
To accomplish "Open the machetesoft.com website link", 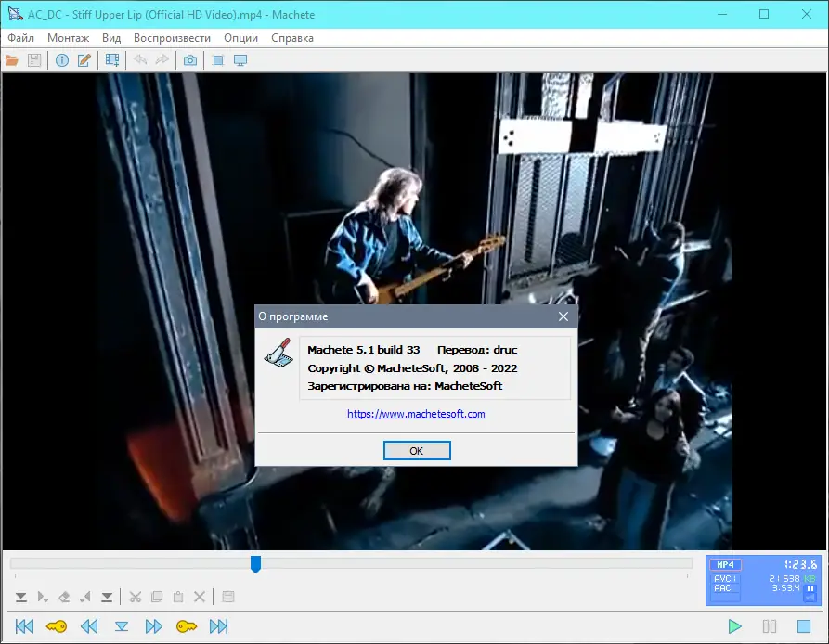I will pos(416,414).
